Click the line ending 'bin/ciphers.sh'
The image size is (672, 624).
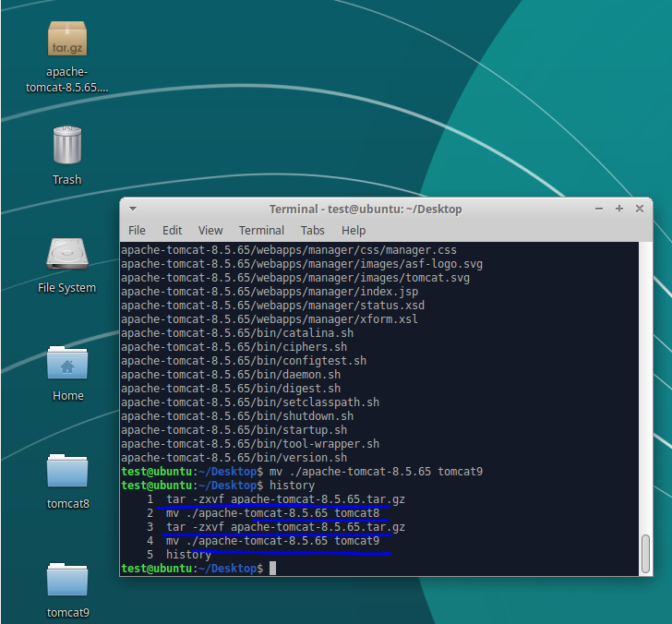tap(234, 347)
